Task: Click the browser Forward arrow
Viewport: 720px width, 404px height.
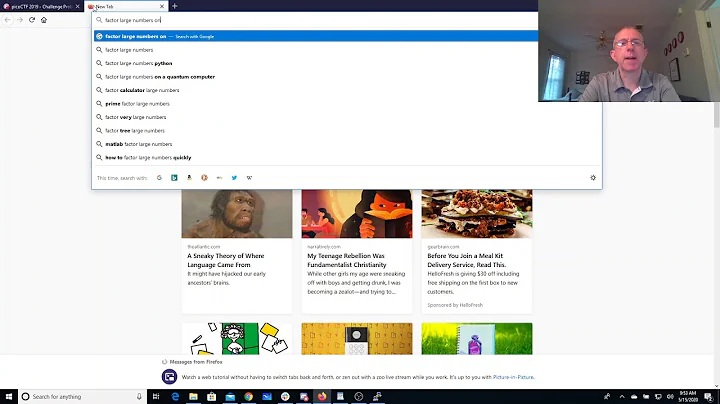Action: [19, 20]
